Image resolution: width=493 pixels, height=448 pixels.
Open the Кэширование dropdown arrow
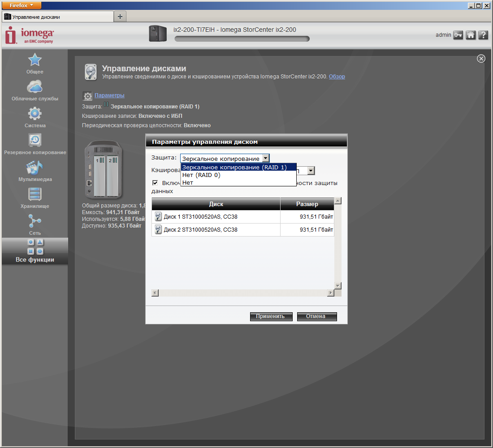(x=311, y=170)
